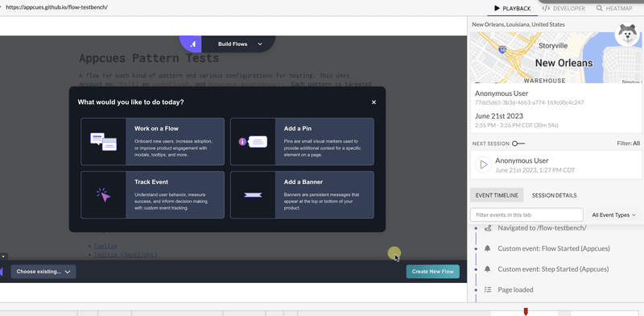The image size is (644, 316).
Task: Click the bell icon for Flow Started
Action: 488,248
